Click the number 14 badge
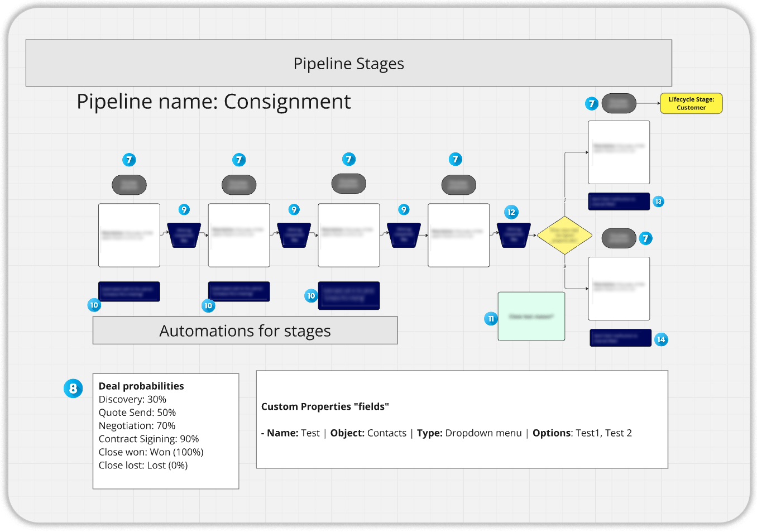Image resolution: width=757 pixels, height=532 pixels. [x=661, y=339]
